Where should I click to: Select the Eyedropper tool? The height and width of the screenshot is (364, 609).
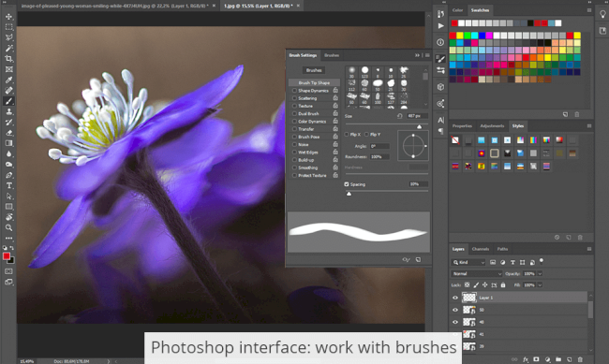(x=8, y=80)
